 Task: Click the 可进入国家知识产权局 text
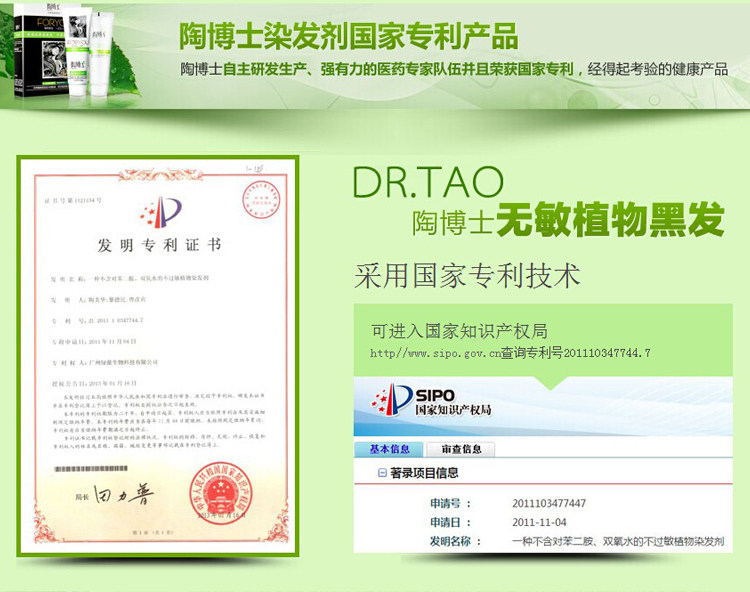point(459,331)
